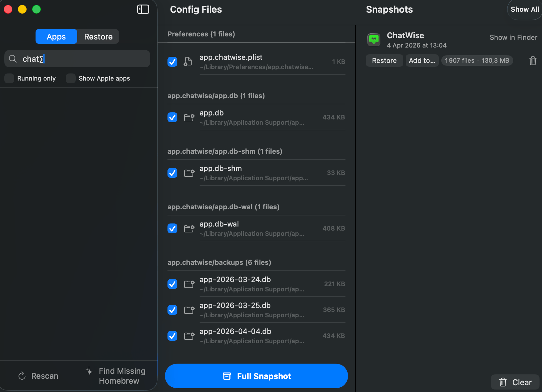
Task: Enable the Show Apple apps checkbox
Action: 71,78
